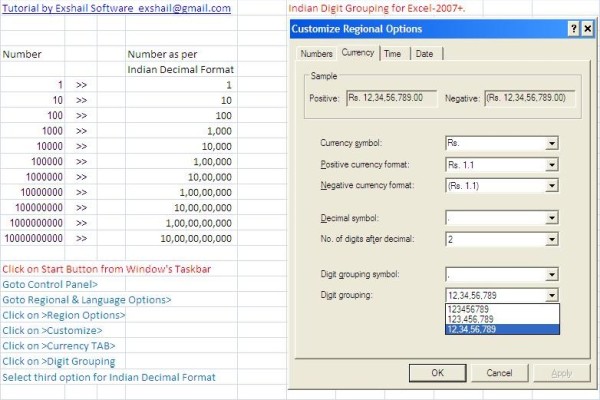Image resolution: width=600 pixels, height=400 pixels.
Task: Select the 123,456,789 grouping option
Action: tap(500, 320)
